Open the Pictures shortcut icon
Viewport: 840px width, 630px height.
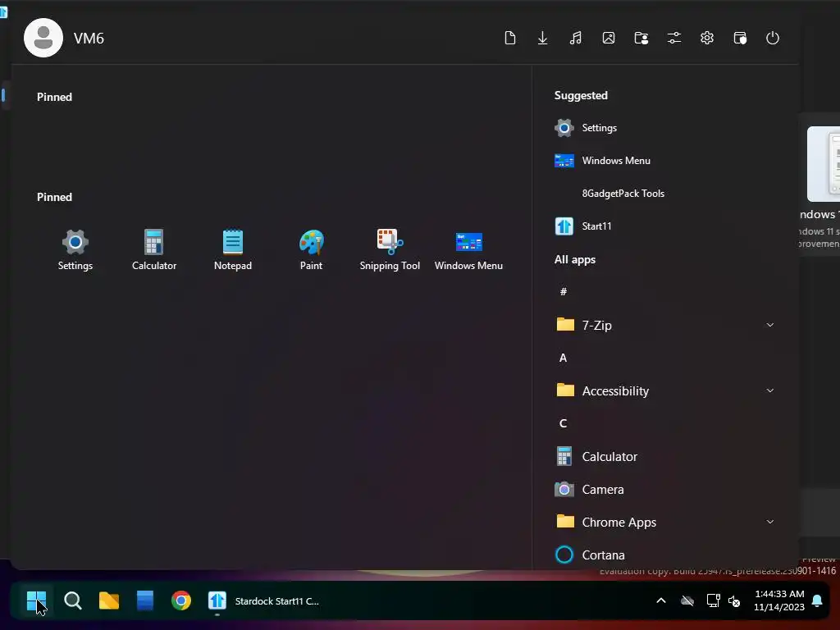(609, 38)
